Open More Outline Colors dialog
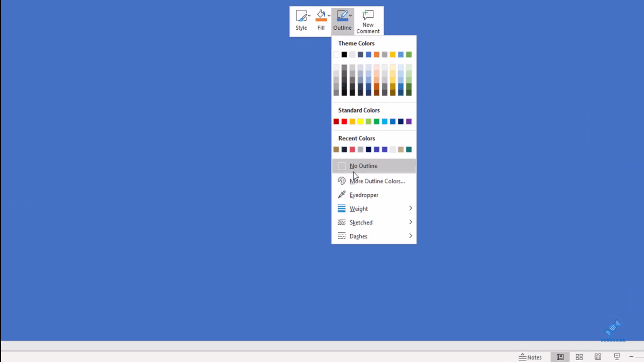The image size is (644, 362). pos(374,181)
